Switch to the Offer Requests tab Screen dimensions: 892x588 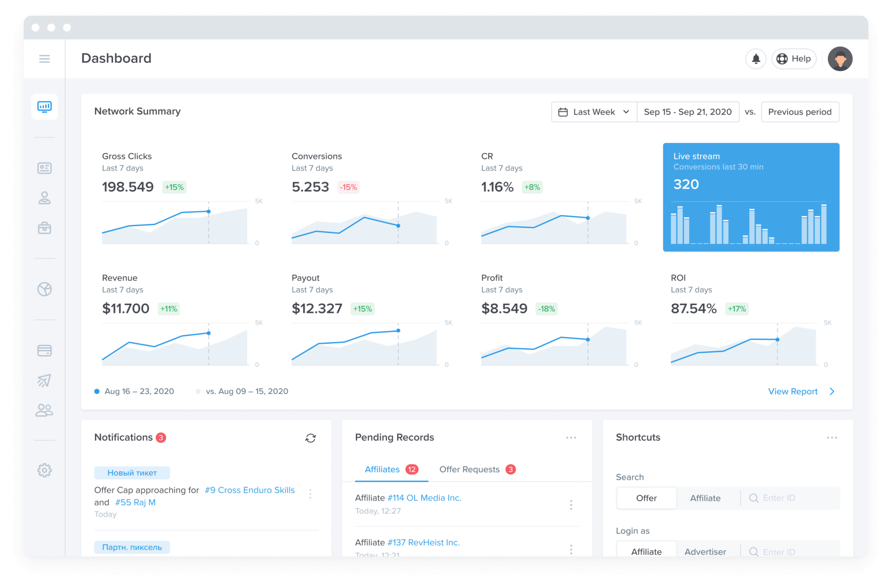pos(469,469)
